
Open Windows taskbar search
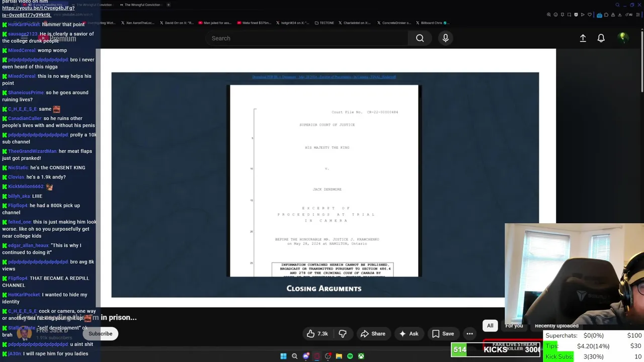pos(295,356)
